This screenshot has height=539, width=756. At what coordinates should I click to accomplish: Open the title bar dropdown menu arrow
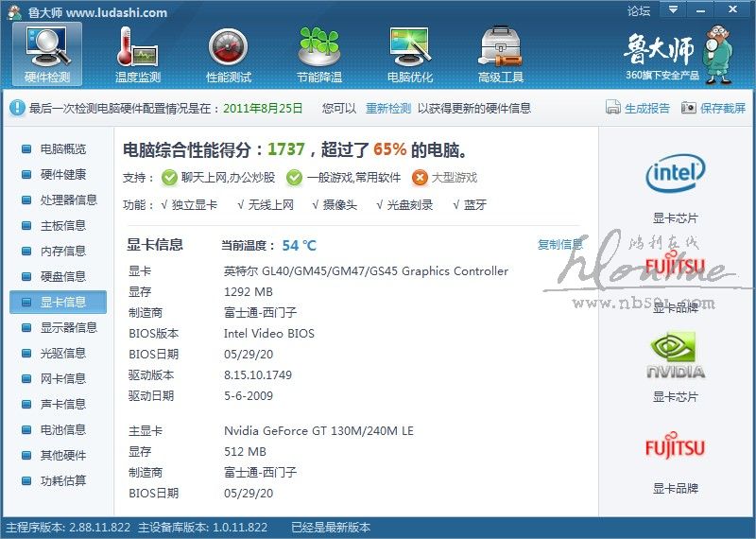pyautogui.click(x=673, y=9)
